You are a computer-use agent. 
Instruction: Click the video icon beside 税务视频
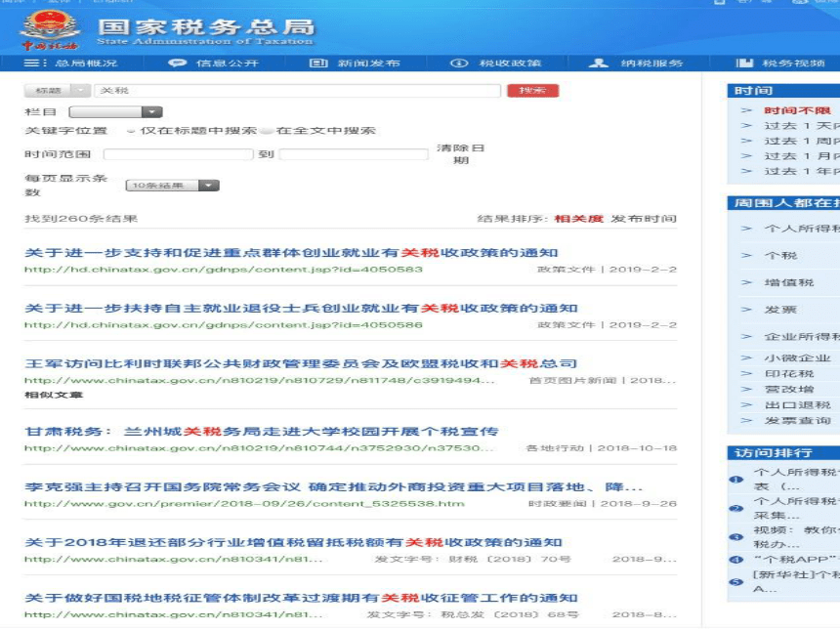click(744, 63)
